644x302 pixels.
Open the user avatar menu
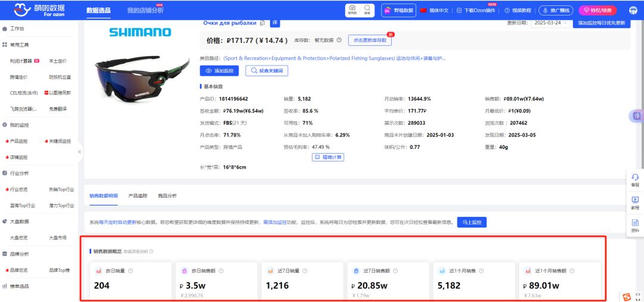tap(633, 10)
